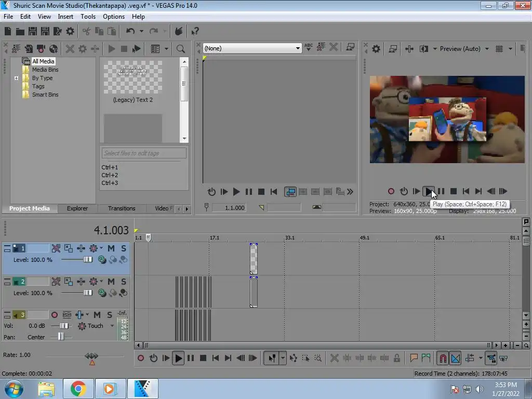Adjust track 1 Level slider
This screenshot has height=399, width=532.
pos(87,260)
